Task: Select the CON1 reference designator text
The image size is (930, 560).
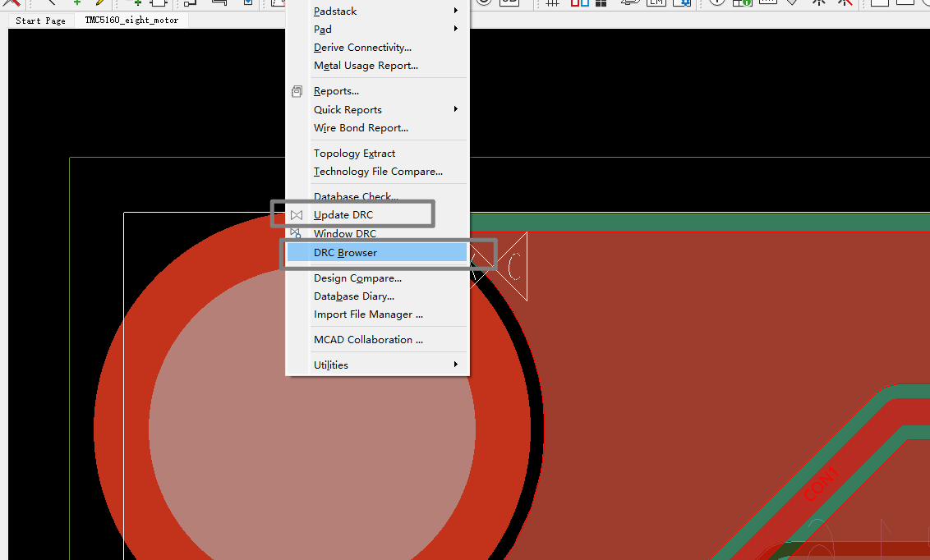Action: (822, 484)
